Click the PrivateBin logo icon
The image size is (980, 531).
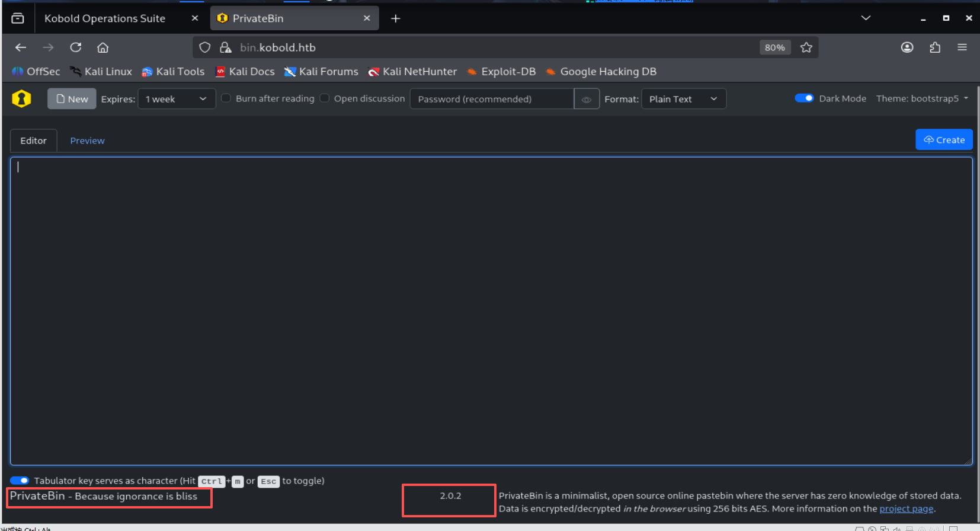coord(22,98)
